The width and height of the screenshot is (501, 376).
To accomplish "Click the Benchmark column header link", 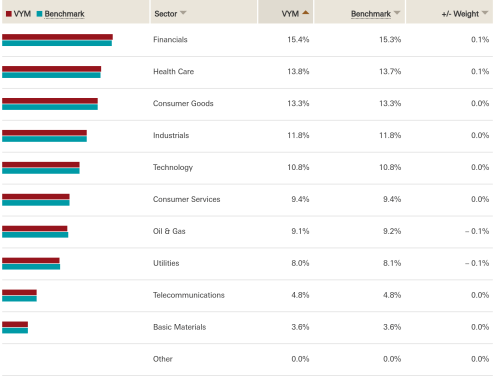I will point(371,14).
